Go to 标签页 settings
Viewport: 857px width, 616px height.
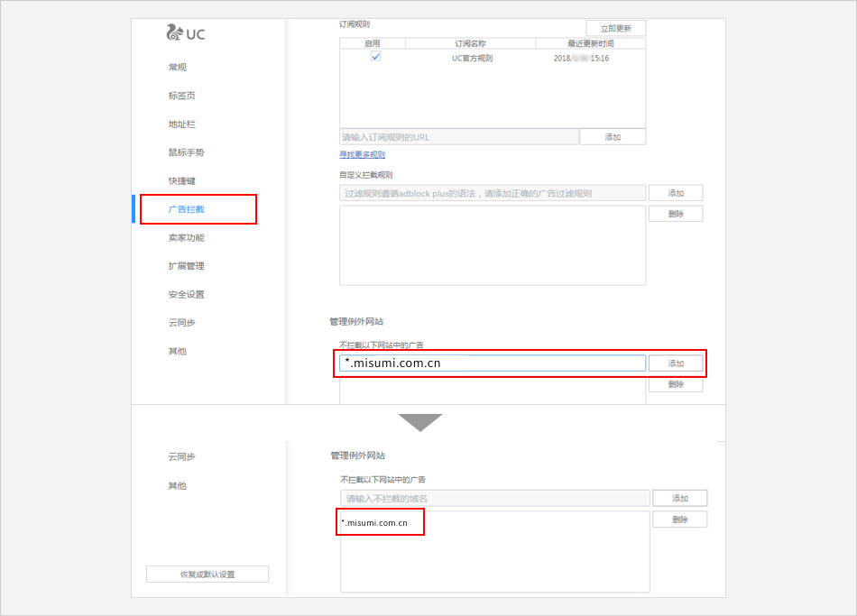(x=181, y=96)
